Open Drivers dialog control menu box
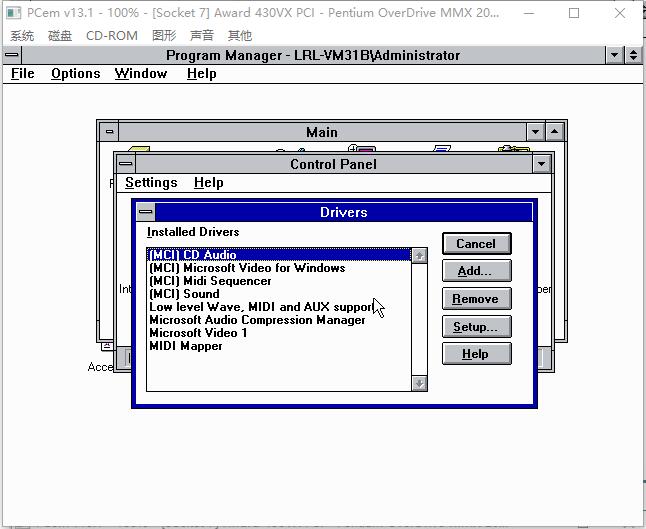Viewport: 646px width, 529px height. [145, 212]
